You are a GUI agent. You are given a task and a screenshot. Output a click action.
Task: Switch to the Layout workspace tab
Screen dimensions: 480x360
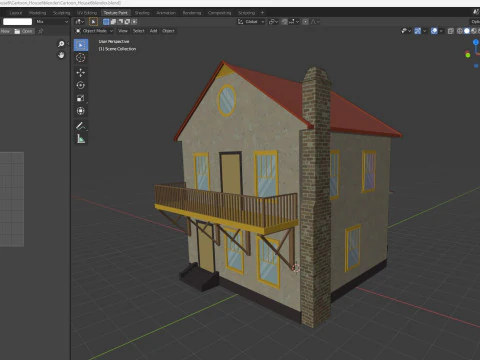16,13
